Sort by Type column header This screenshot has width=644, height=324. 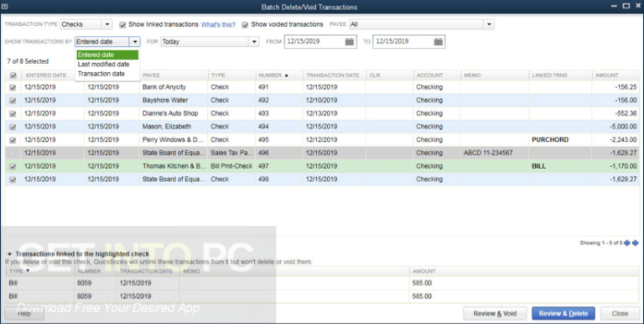231,76
